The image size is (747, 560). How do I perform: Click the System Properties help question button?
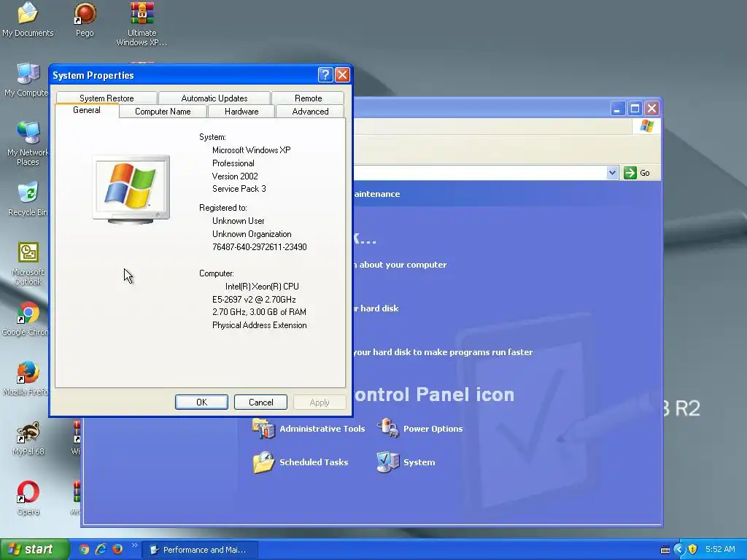(x=325, y=75)
